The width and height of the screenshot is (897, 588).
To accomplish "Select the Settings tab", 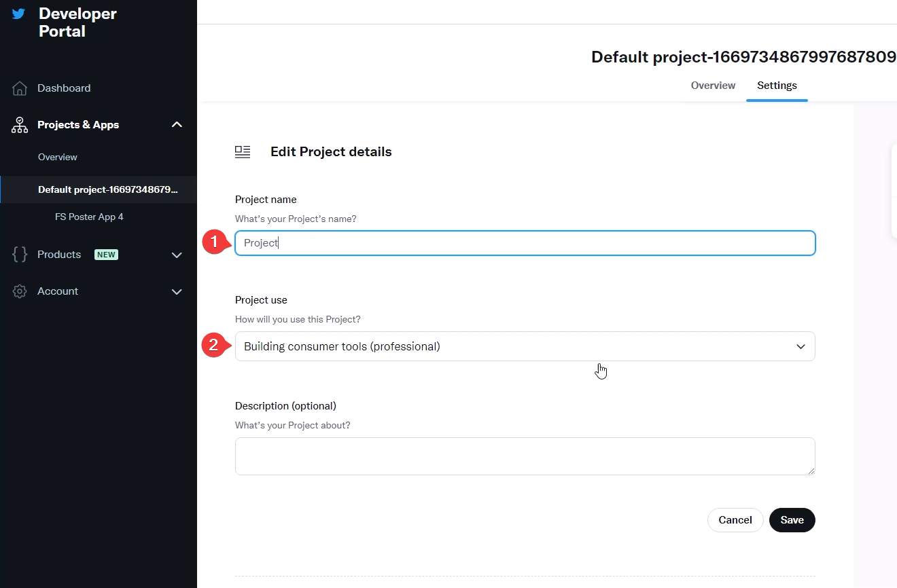I will click(x=777, y=86).
